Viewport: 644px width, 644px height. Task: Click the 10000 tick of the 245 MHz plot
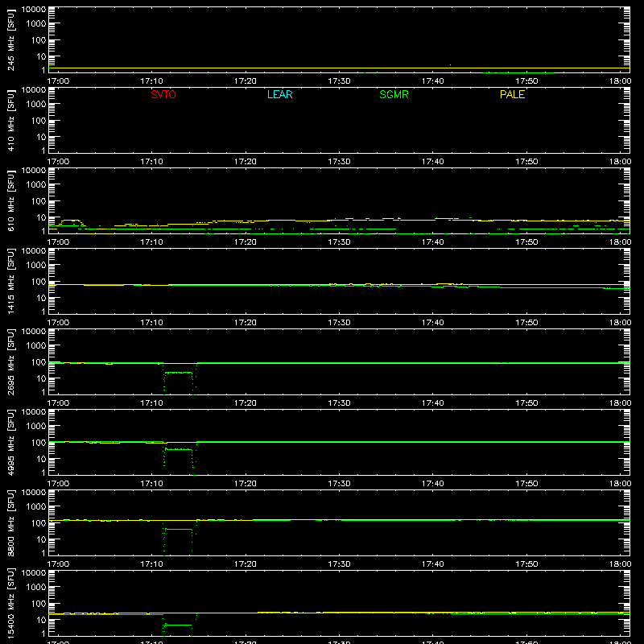tap(34, 10)
